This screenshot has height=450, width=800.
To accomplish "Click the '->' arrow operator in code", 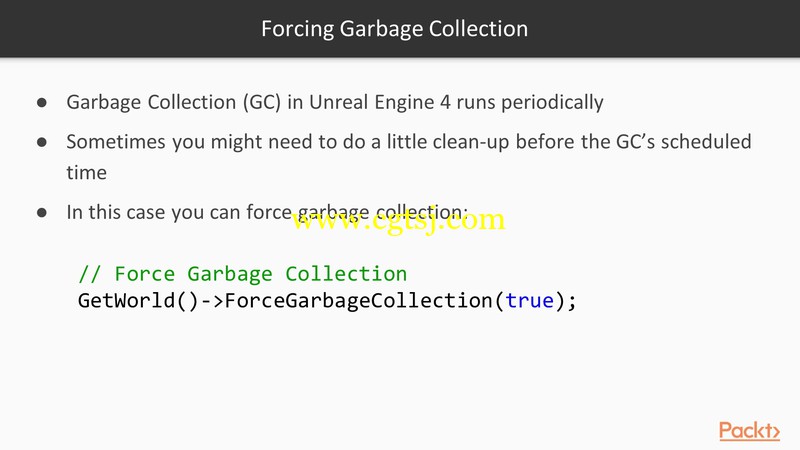I will point(212,301).
